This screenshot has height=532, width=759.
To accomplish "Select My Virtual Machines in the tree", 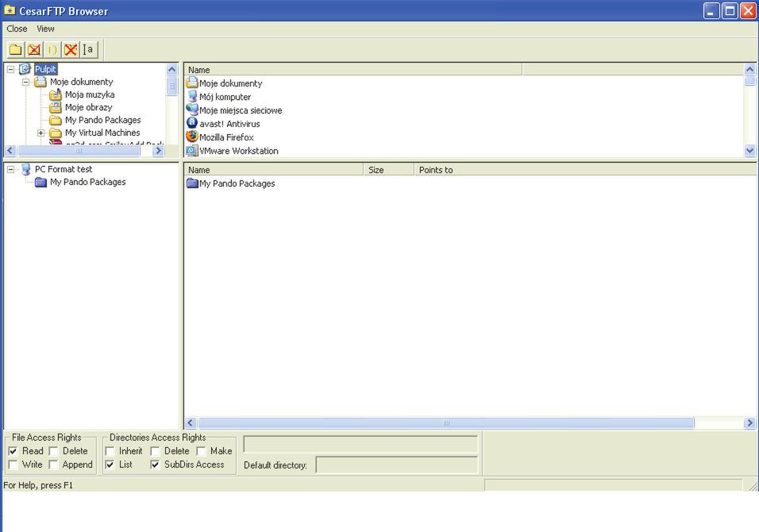I will click(102, 133).
